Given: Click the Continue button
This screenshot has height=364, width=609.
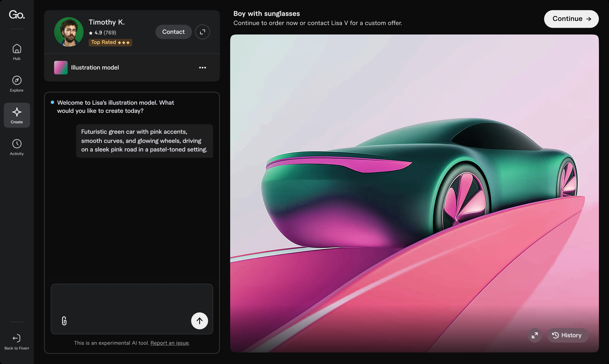Looking at the screenshot, I should point(571,19).
